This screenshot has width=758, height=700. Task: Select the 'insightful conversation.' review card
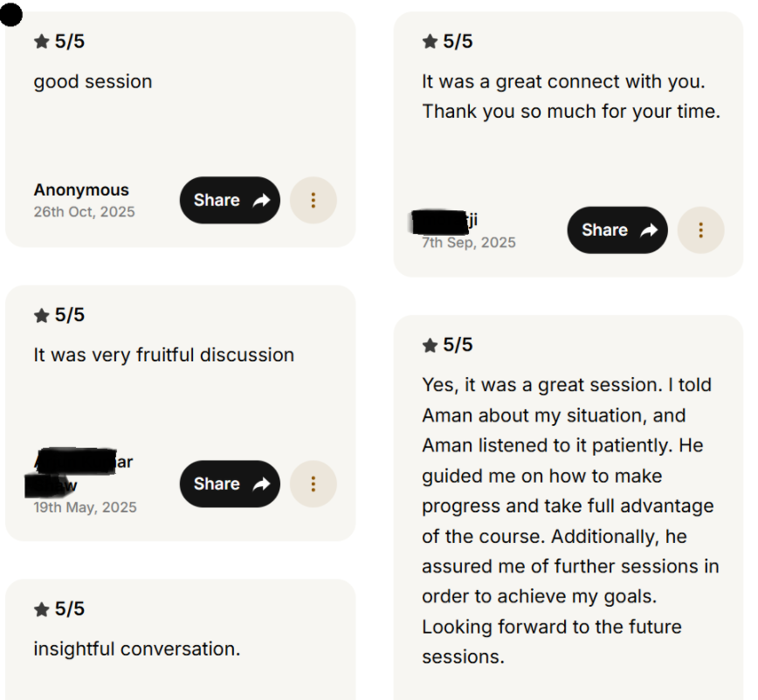(181, 637)
